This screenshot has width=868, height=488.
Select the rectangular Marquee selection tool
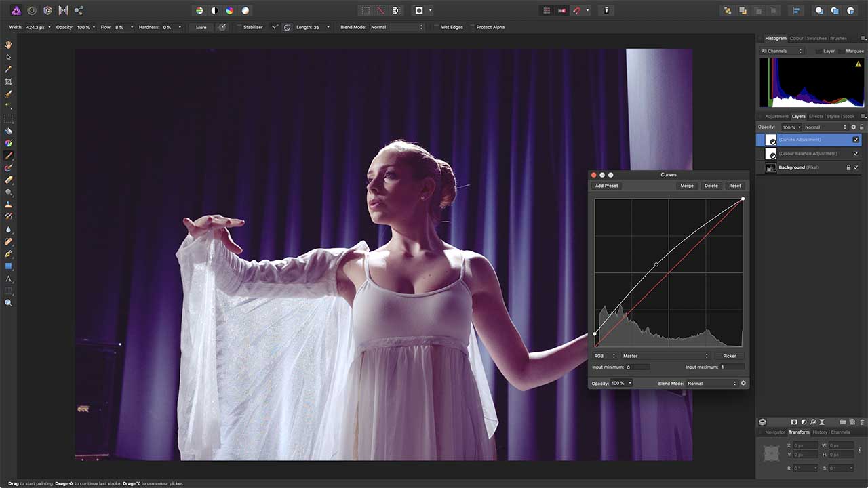pyautogui.click(x=9, y=118)
